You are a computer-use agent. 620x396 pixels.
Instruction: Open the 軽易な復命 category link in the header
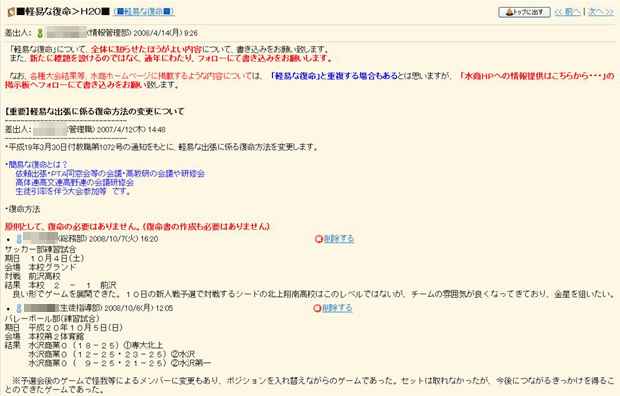tap(144, 12)
